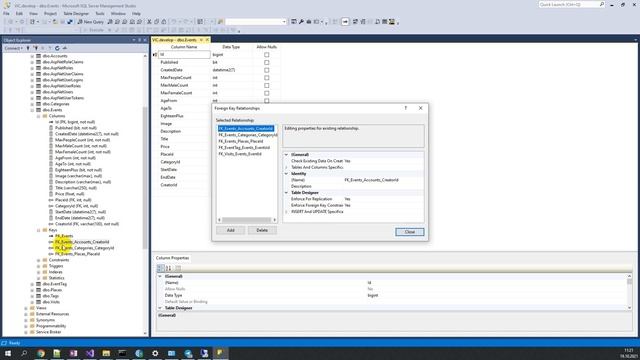Expand the Triggers folder node
This screenshot has height=360, width=640.
(x=39, y=266)
